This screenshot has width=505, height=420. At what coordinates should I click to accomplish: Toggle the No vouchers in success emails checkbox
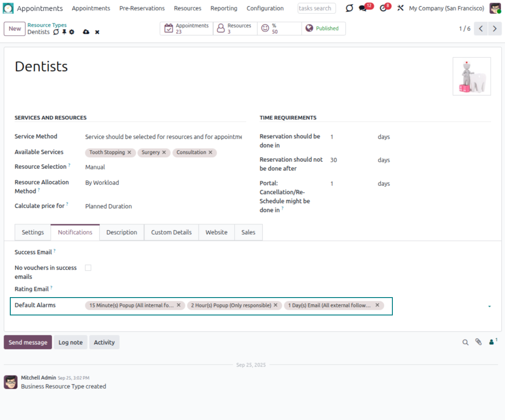[x=88, y=268]
